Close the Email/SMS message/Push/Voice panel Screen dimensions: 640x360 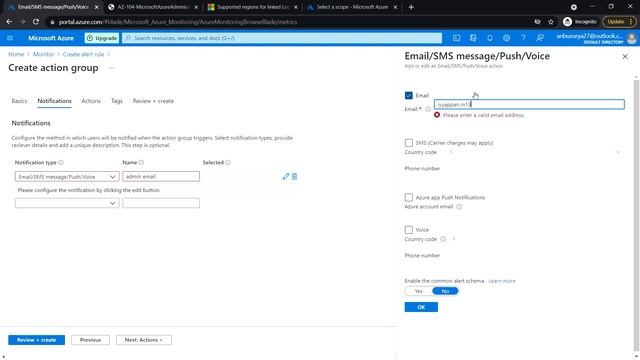625,57
